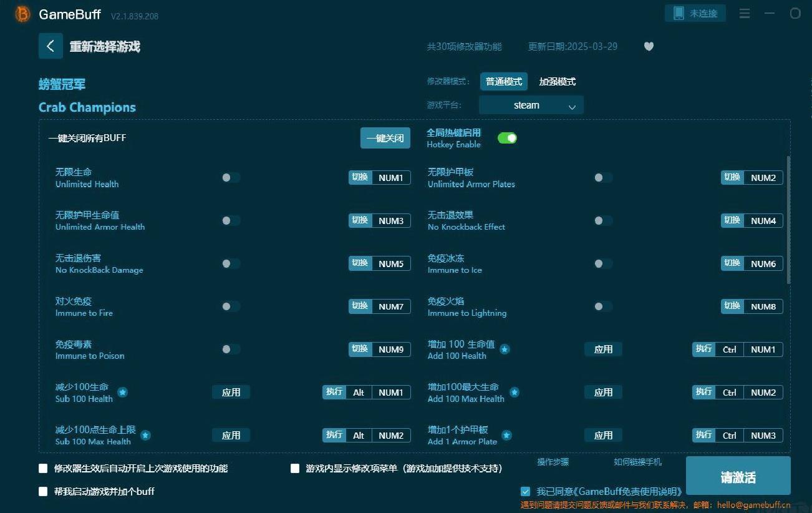Image resolution: width=812 pixels, height=513 pixels.
Task: Go back with the arrow button
Action: click(51, 46)
